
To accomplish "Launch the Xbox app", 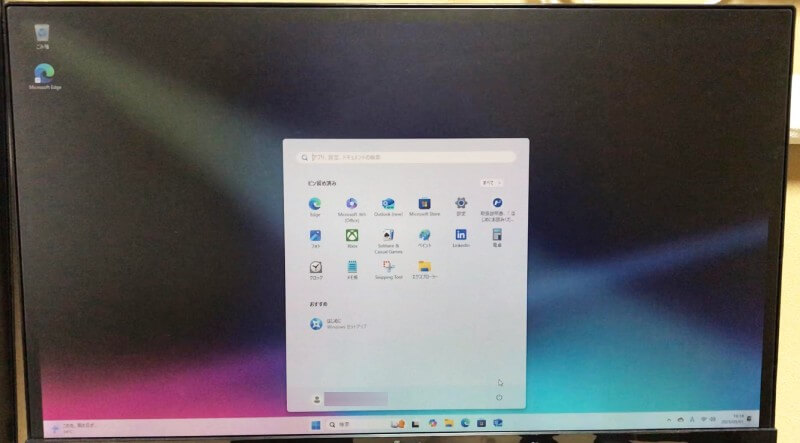I will pyautogui.click(x=352, y=238).
